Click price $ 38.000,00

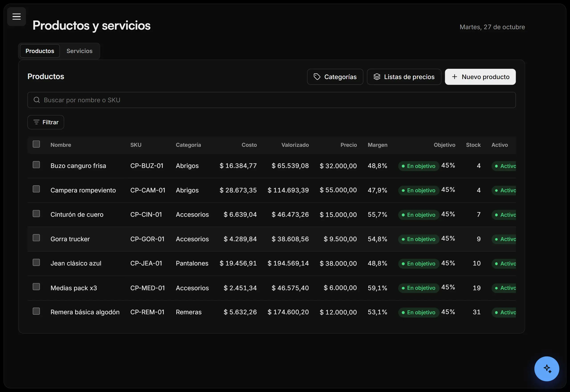point(338,263)
